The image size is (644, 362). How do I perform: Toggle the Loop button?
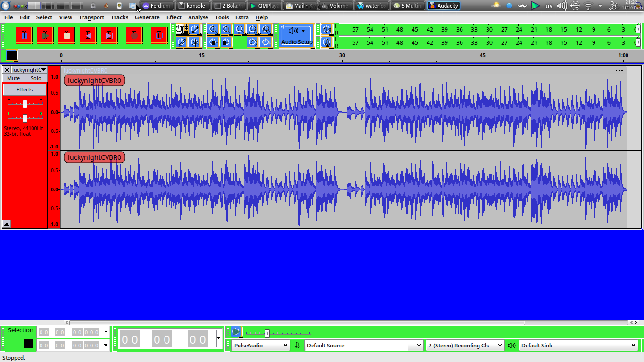click(x=160, y=35)
